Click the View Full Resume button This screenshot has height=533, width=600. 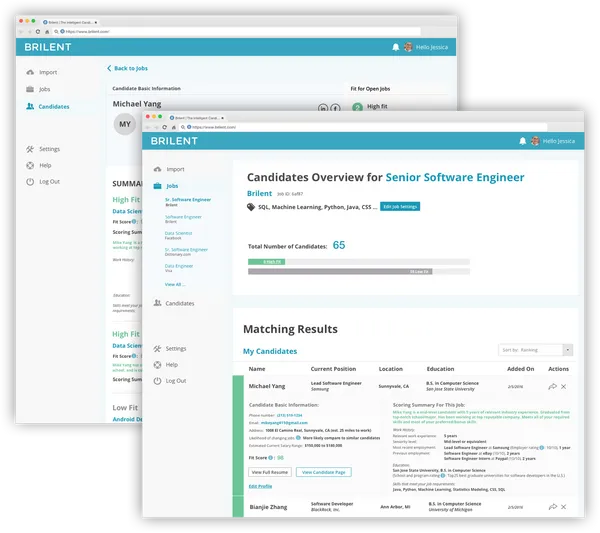pyautogui.click(x=268, y=471)
